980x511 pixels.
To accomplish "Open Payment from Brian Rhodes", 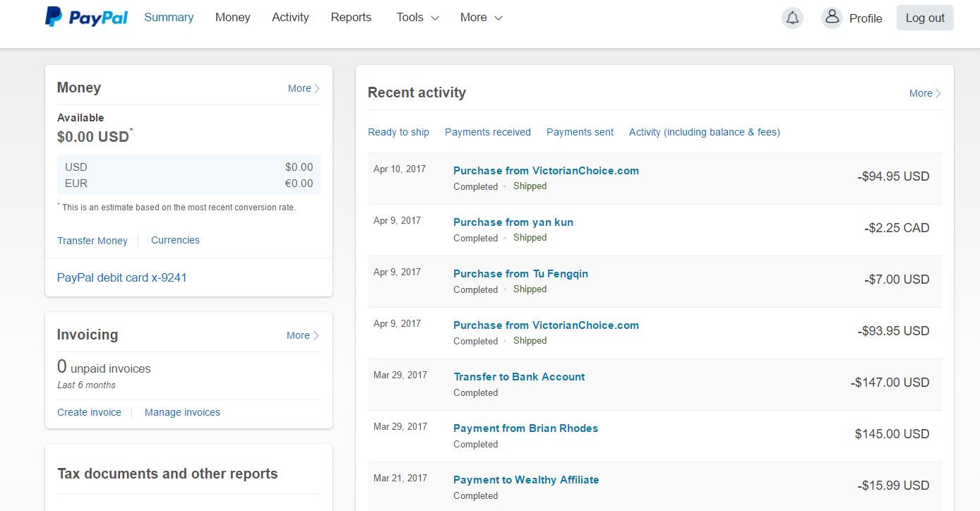I will click(x=525, y=428).
